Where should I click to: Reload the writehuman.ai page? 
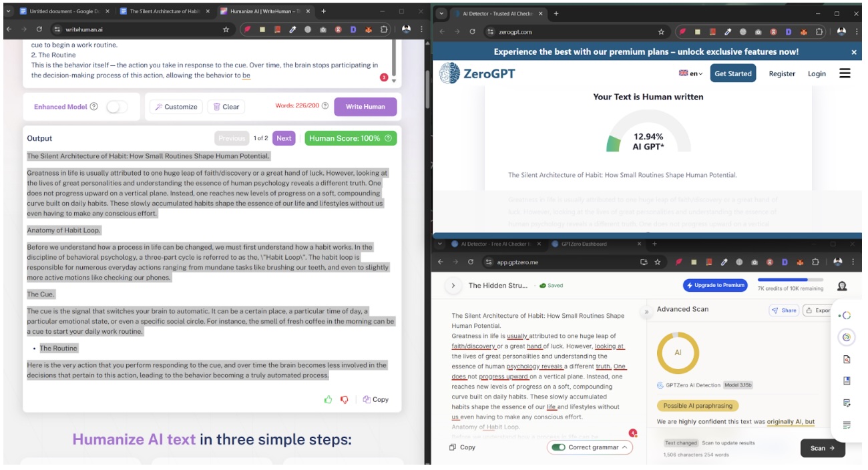pyautogui.click(x=39, y=29)
